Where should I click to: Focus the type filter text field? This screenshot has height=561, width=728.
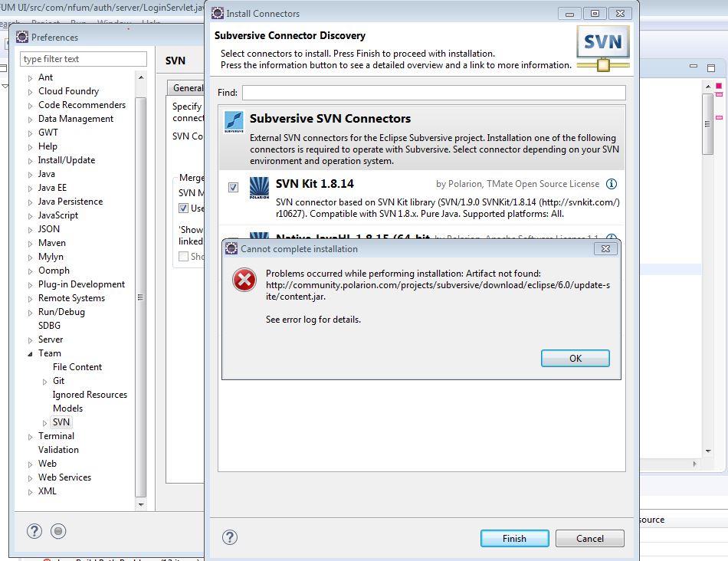pos(84,59)
